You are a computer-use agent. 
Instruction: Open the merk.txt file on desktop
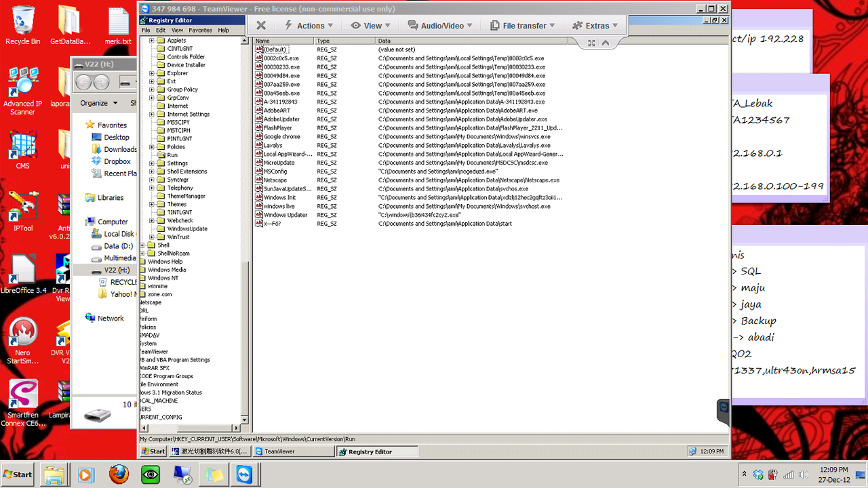tap(118, 26)
